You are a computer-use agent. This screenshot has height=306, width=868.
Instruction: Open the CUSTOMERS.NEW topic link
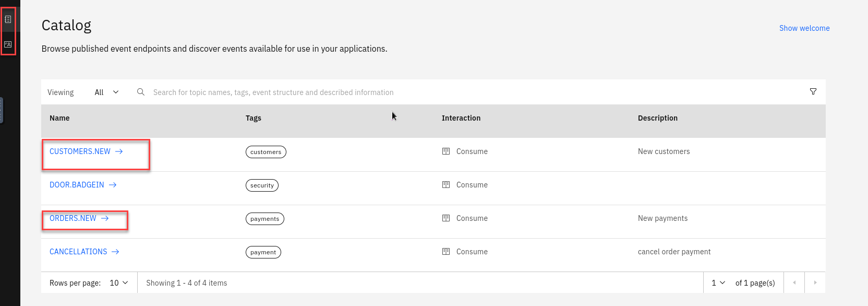pos(80,151)
